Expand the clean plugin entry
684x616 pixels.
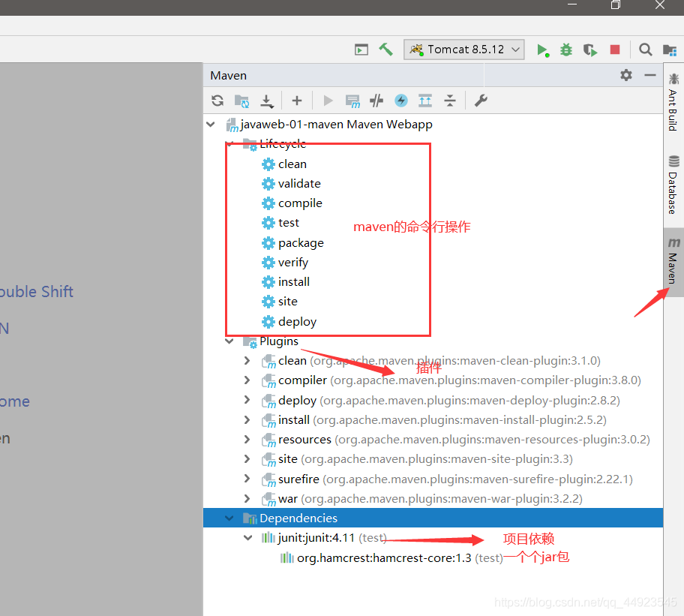pyautogui.click(x=247, y=360)
